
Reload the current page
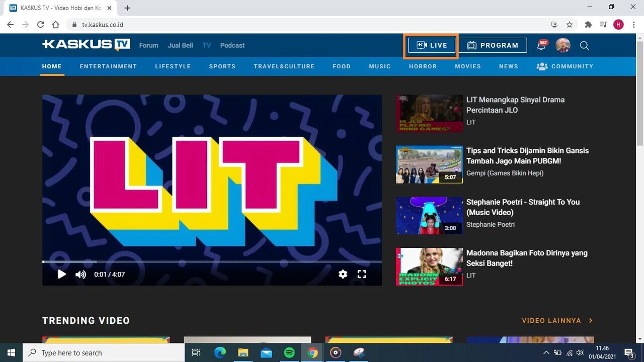point(40,24)
